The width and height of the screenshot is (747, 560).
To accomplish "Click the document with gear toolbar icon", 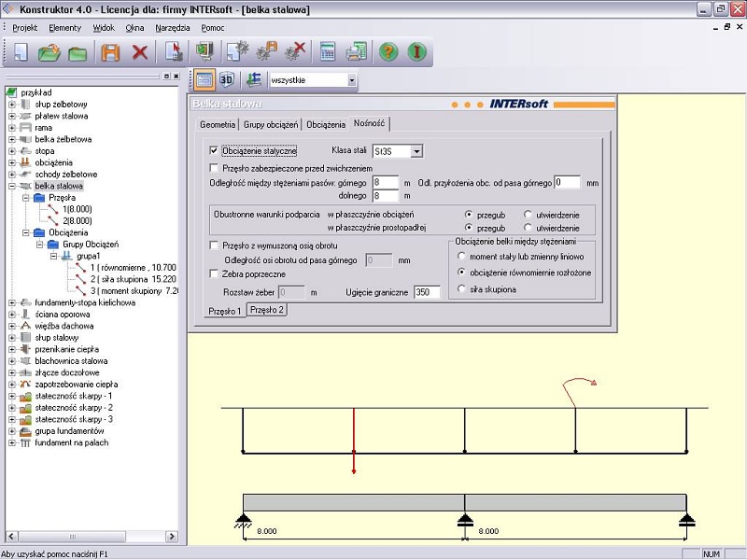I will 237,51.
